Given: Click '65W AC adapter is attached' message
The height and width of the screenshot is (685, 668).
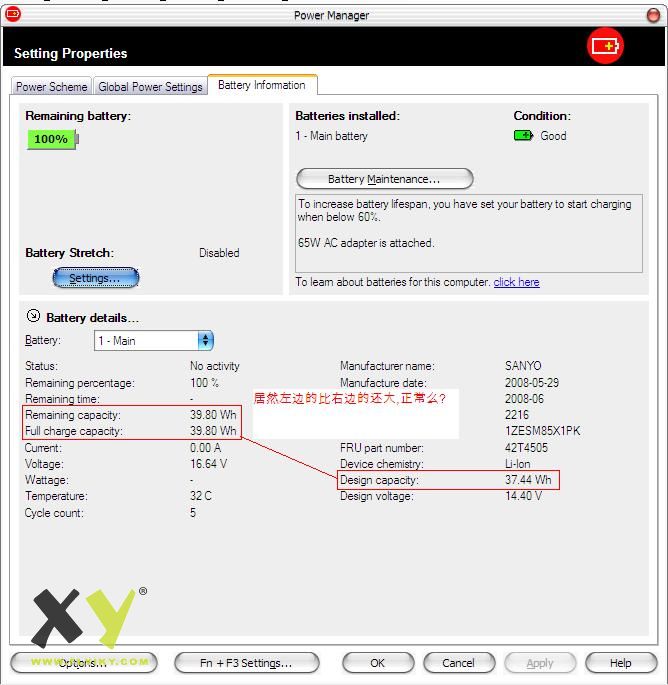Looking at the screenshot, I should click(x=366, y=243).
